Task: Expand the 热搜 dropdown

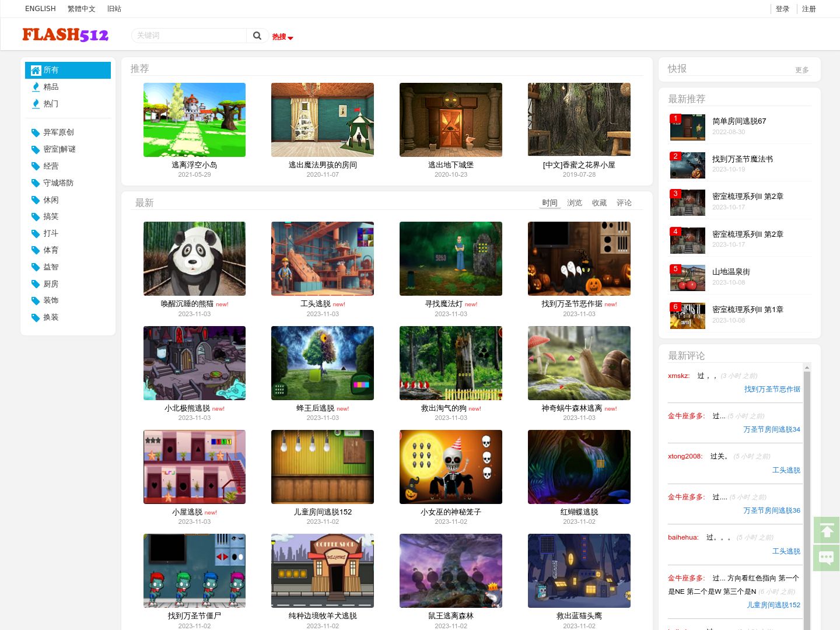Action: pyautogui.click(x=282, y=37)
